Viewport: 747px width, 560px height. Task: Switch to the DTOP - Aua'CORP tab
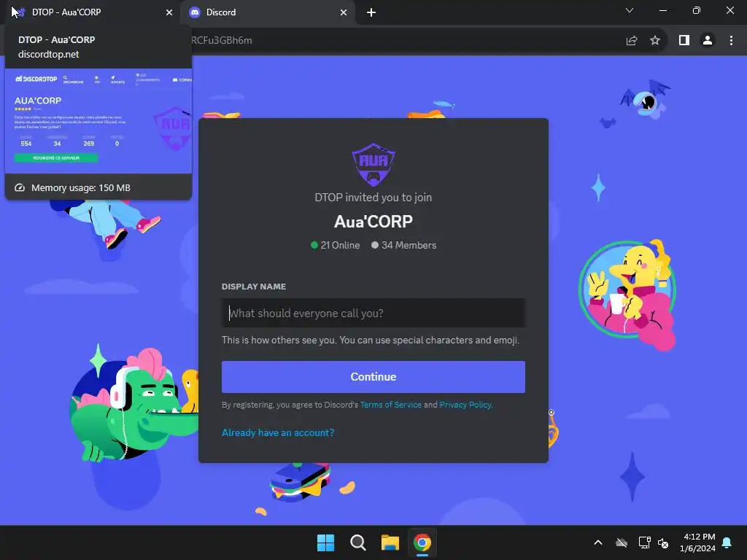tap(90, 12)
